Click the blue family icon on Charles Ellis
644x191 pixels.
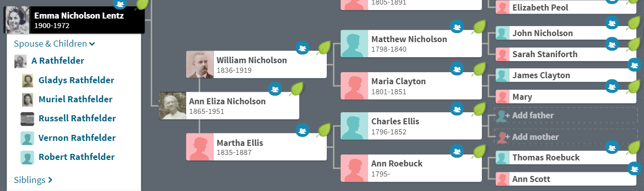456,109
